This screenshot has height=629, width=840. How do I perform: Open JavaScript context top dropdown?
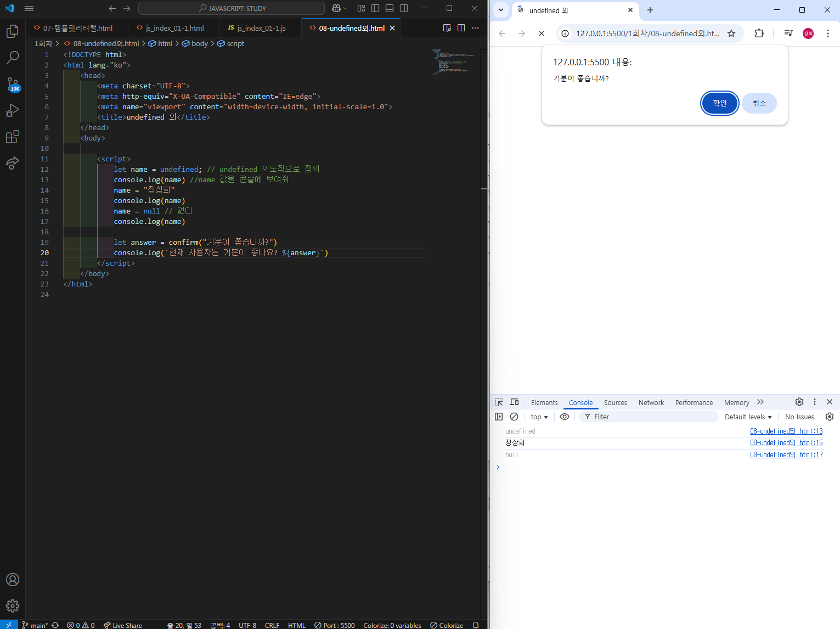pos(539,417)
